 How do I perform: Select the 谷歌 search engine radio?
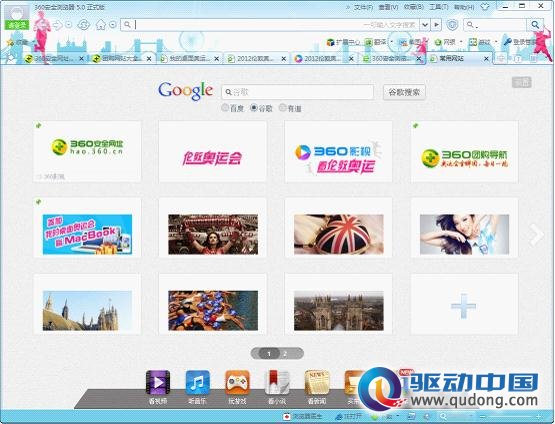[253, 108]
